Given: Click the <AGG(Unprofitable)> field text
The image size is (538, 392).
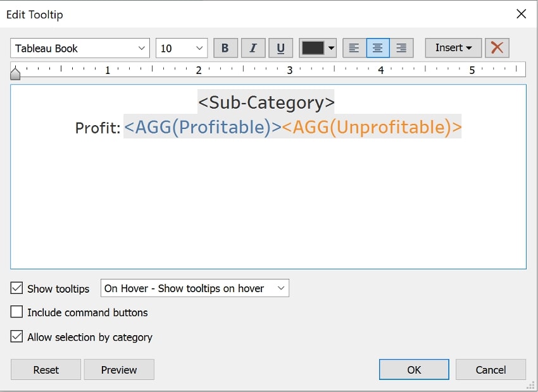Looking at the screenshot, I should [372, 127].
